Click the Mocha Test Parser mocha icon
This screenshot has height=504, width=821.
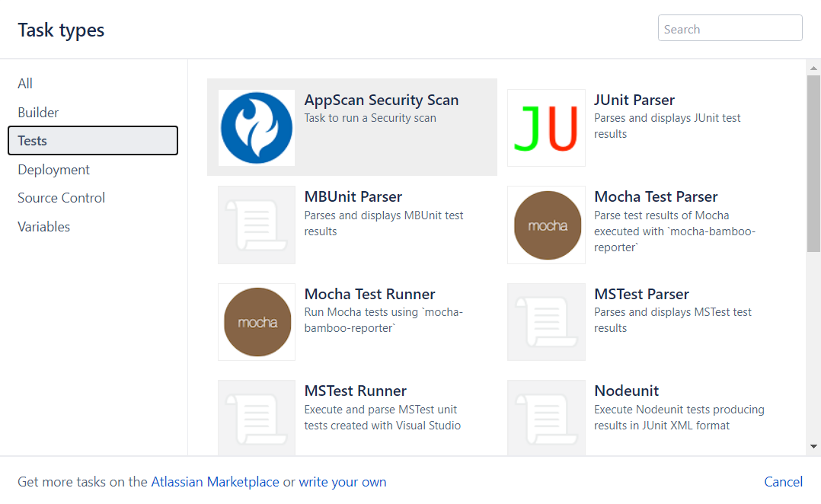546,225
